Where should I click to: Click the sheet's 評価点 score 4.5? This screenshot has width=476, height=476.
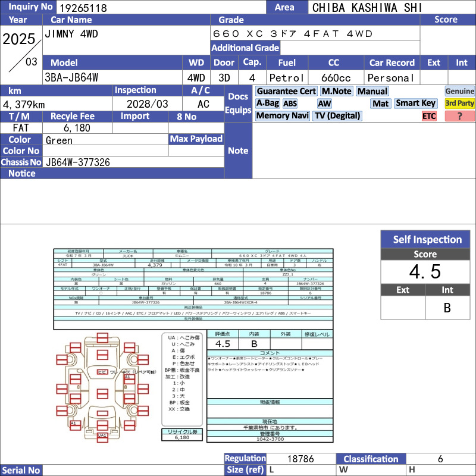[x=223, y=344]
